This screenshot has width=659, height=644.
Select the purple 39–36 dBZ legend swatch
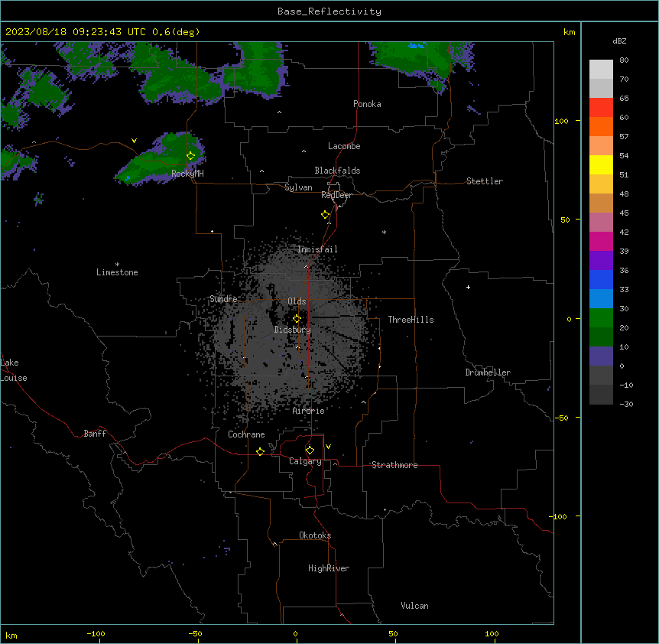601,261
